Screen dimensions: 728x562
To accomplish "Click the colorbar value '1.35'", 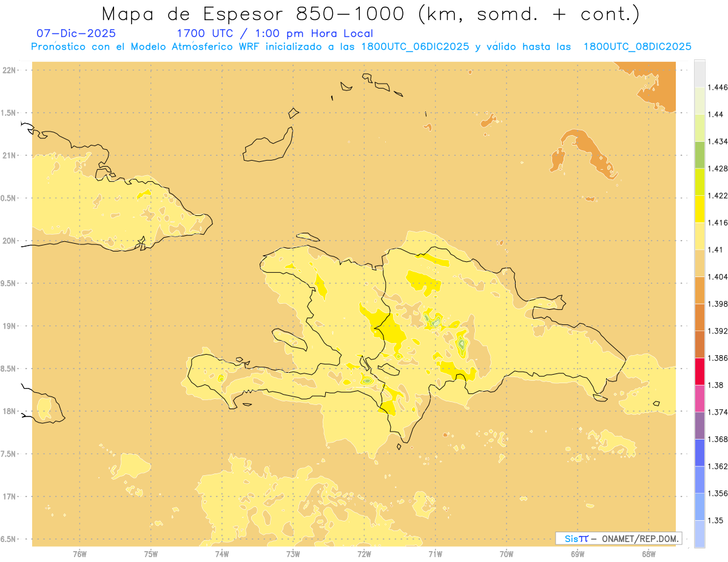I will coord(715,520).
